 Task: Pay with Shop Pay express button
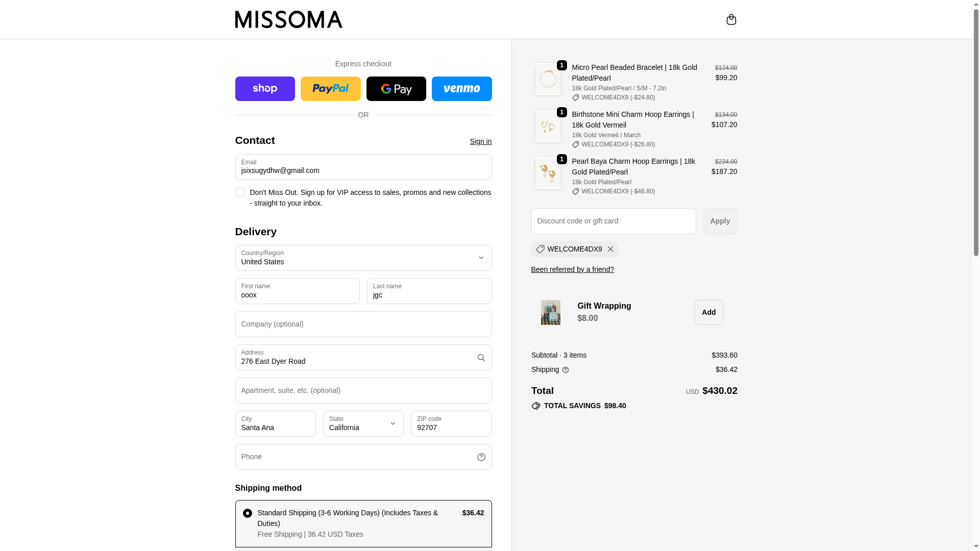tap(265, 89)
